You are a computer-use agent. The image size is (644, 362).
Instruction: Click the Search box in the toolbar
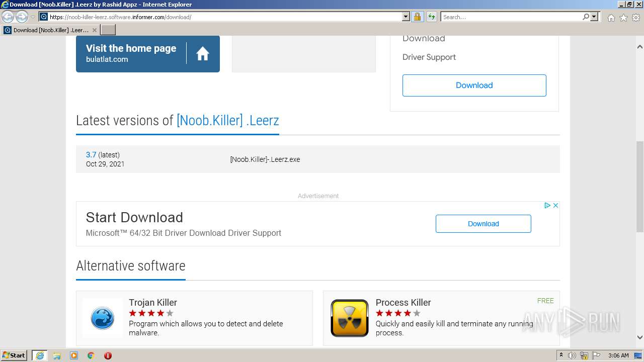(x=511, y=17)
